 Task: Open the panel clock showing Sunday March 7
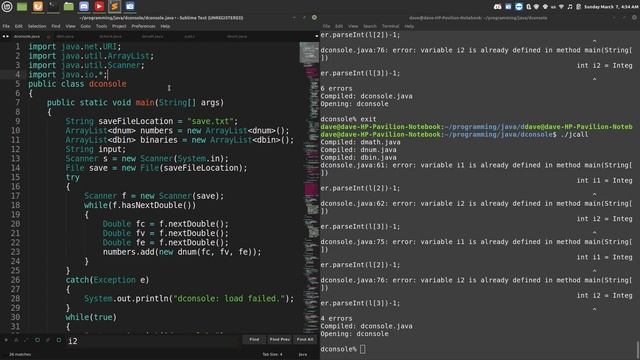611,7
